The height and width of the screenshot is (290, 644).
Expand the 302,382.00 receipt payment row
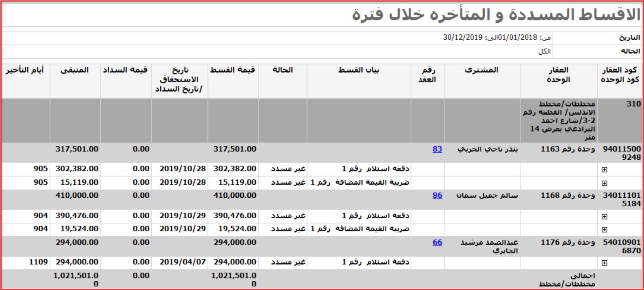(604, 170)
